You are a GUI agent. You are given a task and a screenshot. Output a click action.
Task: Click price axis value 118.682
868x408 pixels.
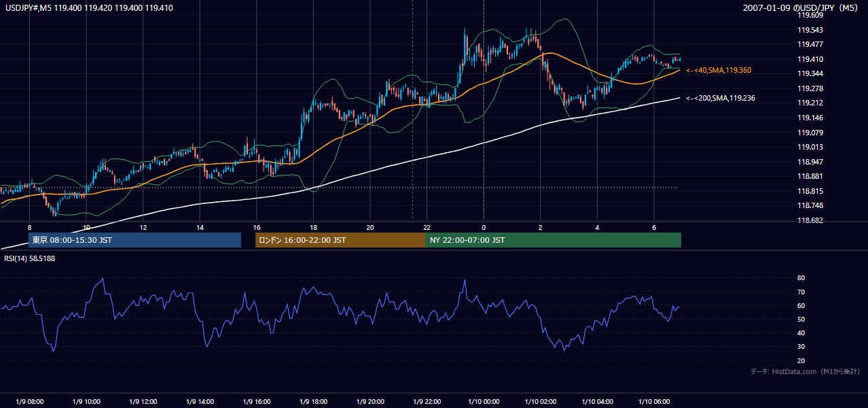click(x=810, y=220)
